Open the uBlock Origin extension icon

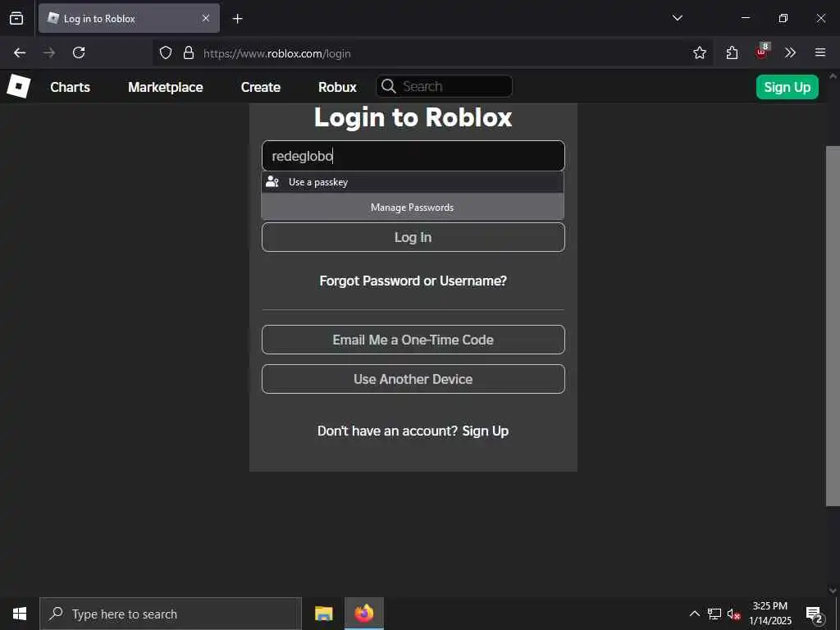(x=762, y=52)
